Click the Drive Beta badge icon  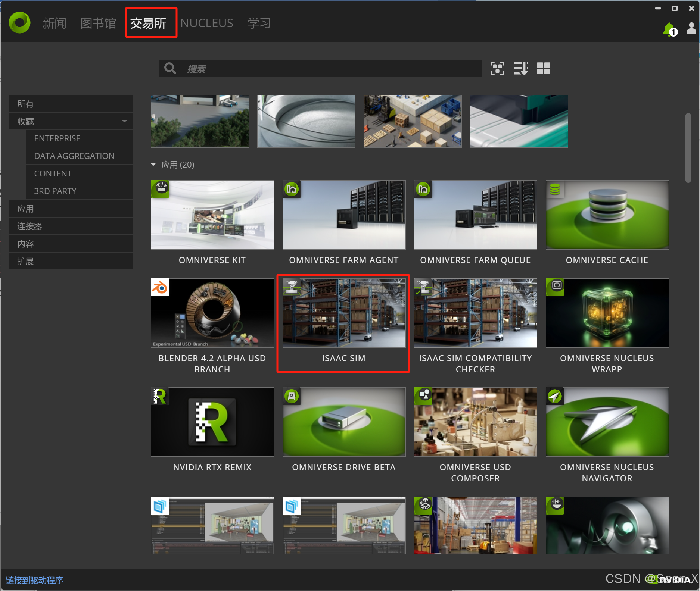[292, 396]
